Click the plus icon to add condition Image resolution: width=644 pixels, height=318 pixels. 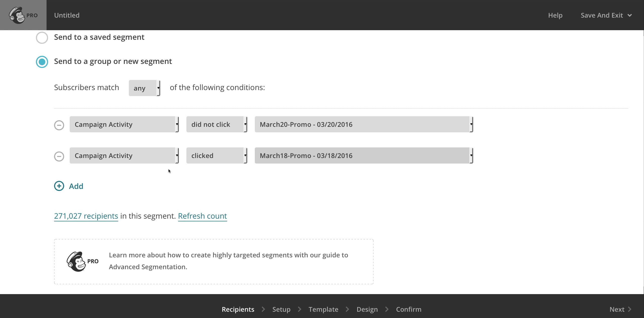tap(59, 186)
